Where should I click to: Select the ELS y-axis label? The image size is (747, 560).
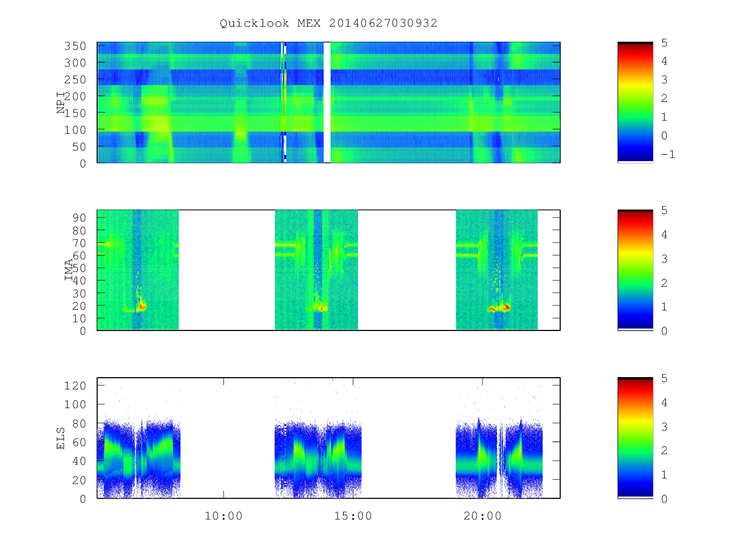(x=61, y=438)
